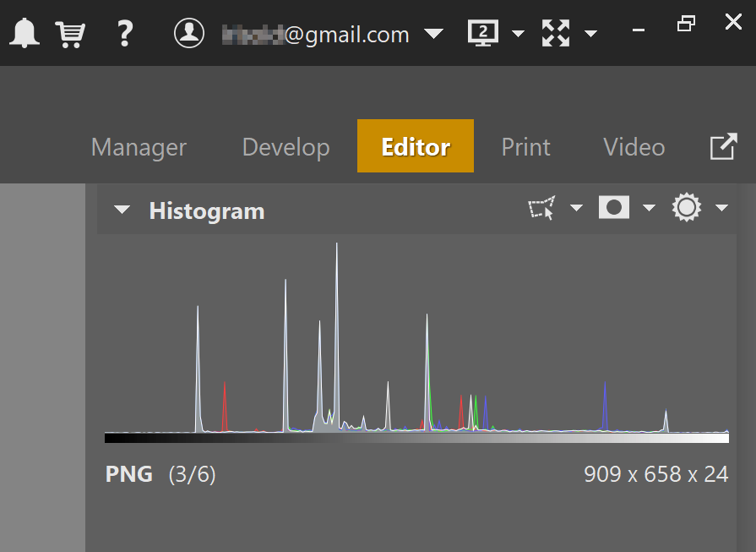Select the histogram selection tool icon
Image resolution: width=756 pixels, height=552 pixels.
541,207
